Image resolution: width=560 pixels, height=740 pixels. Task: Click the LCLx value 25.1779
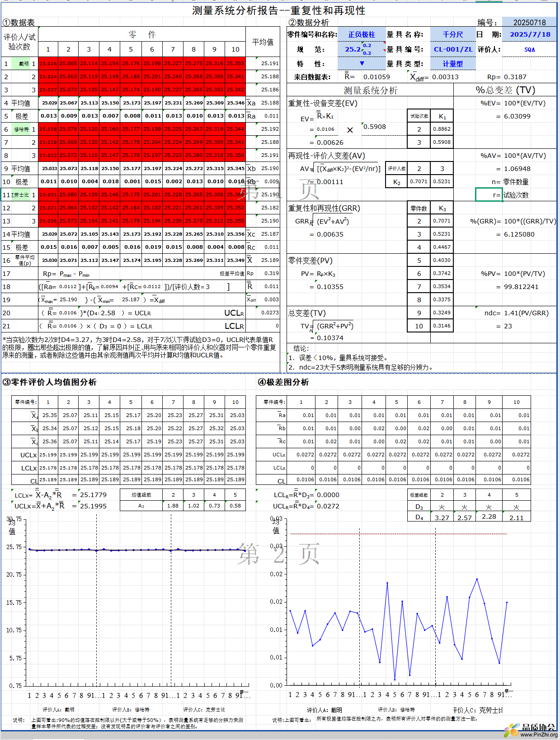tap(93, 495)
